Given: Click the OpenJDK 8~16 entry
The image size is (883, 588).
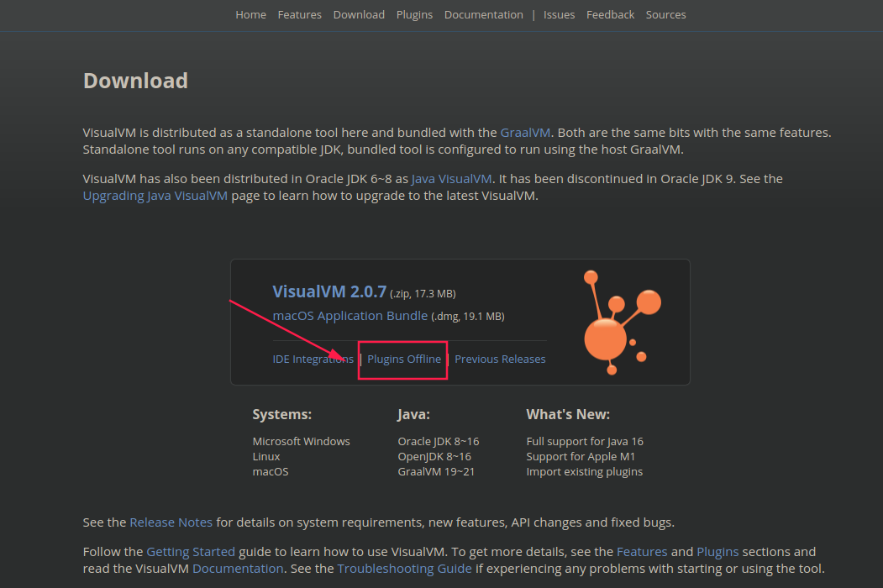Looking at the screenshot, I should [x=434, y=456].
